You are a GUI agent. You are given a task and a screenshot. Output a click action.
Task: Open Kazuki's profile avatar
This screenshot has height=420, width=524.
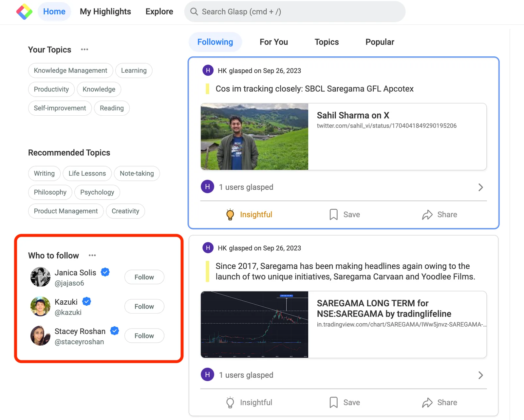tap(40, 306)
